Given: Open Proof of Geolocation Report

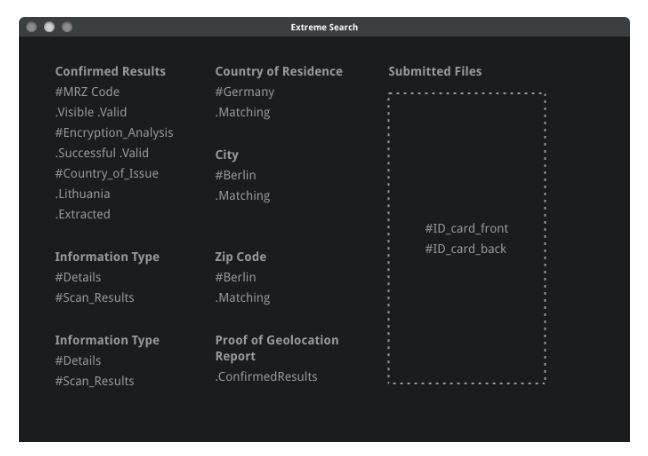Looking at the screenshot, I should pyautogui.click(x=277, y=347).
